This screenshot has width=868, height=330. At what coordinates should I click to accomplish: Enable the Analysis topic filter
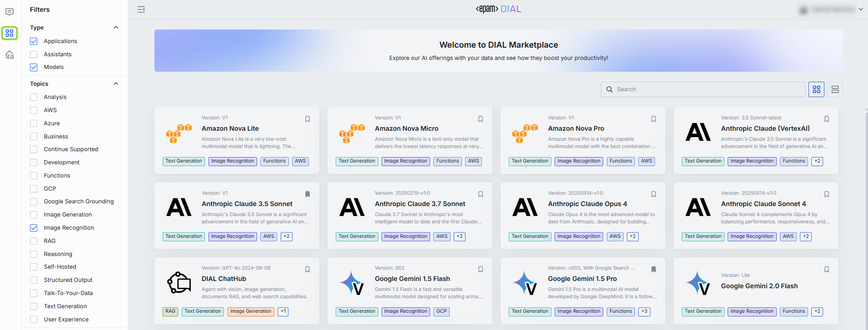click(x=34, y=97)
